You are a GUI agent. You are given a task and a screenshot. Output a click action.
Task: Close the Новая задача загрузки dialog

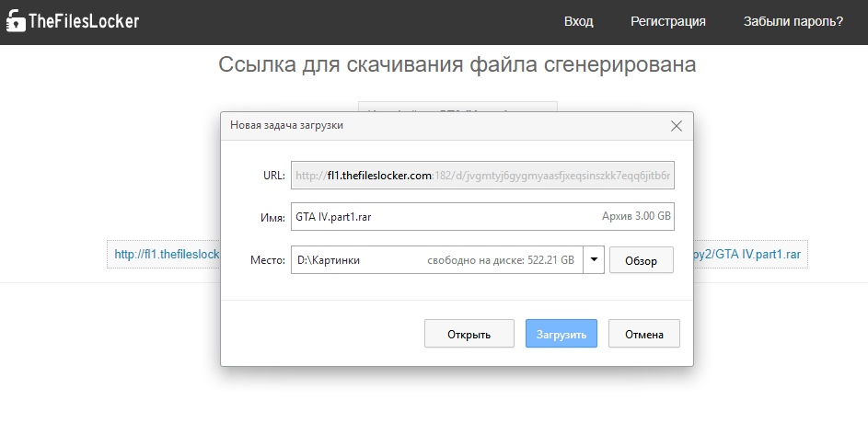(676, 126)
